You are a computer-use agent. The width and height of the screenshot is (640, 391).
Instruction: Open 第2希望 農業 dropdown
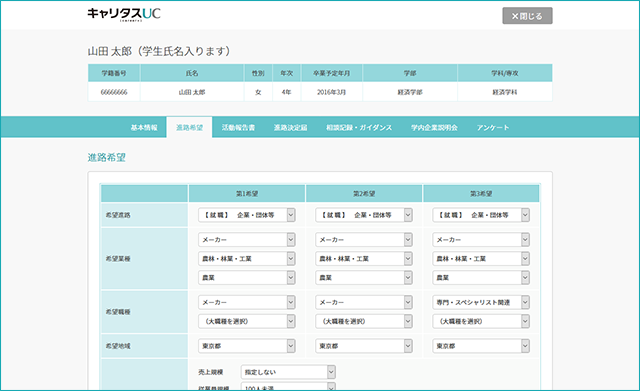point(364,278)
